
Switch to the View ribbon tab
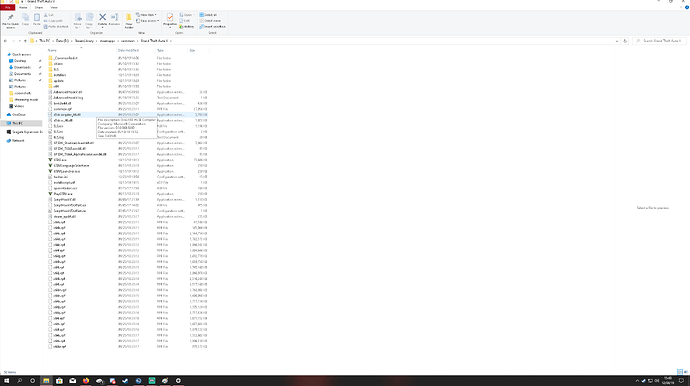coord(54,7)
